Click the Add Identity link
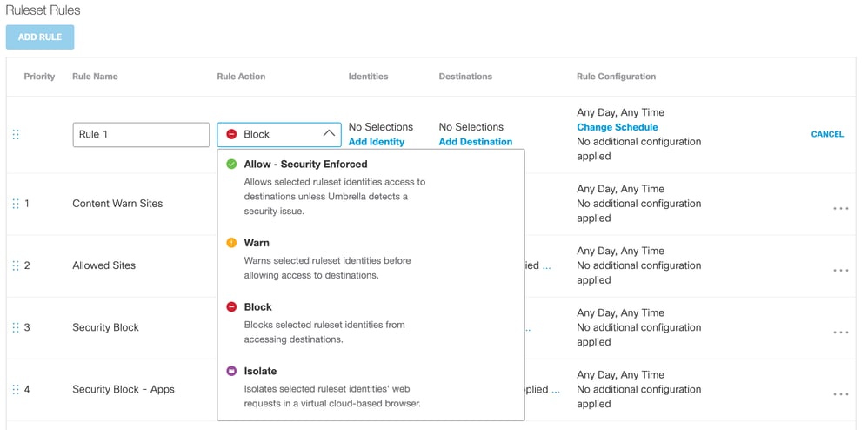The image size is (868, 430). tap(377, 142)
